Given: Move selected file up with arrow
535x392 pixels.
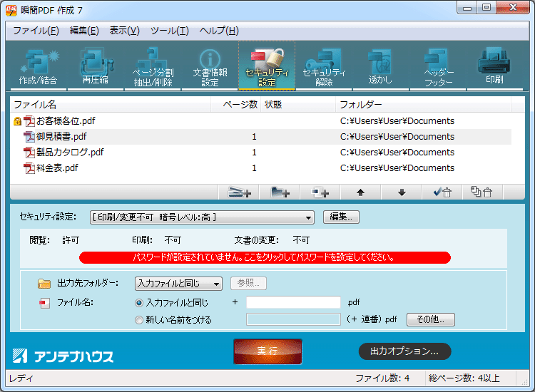Looking at the screenshot, I should point(361,192).
